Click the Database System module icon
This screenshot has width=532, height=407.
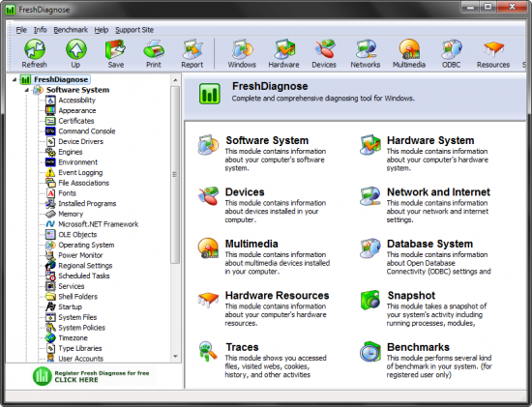369,247
